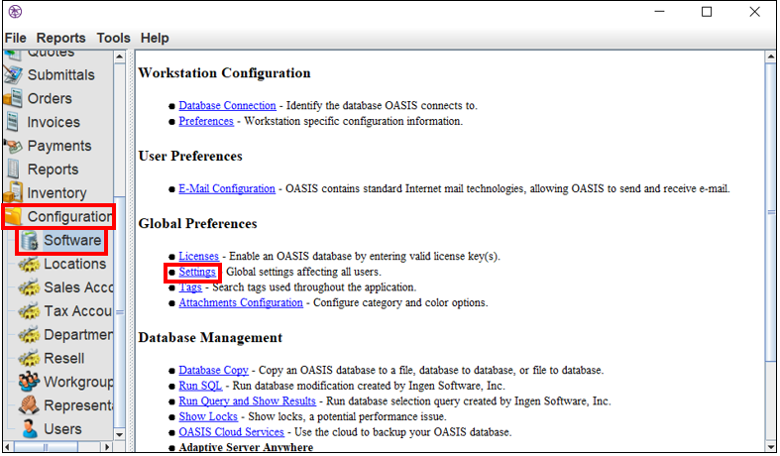Select Orders in the navigation tree
780x456 pixels.
tap(50, 98)
